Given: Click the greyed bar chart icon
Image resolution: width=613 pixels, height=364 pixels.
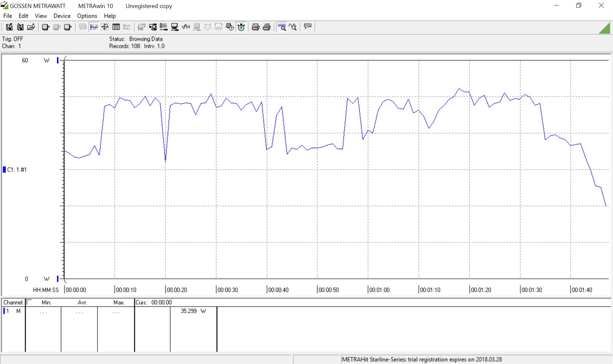Looking at the screenshot, I should 127,27.
